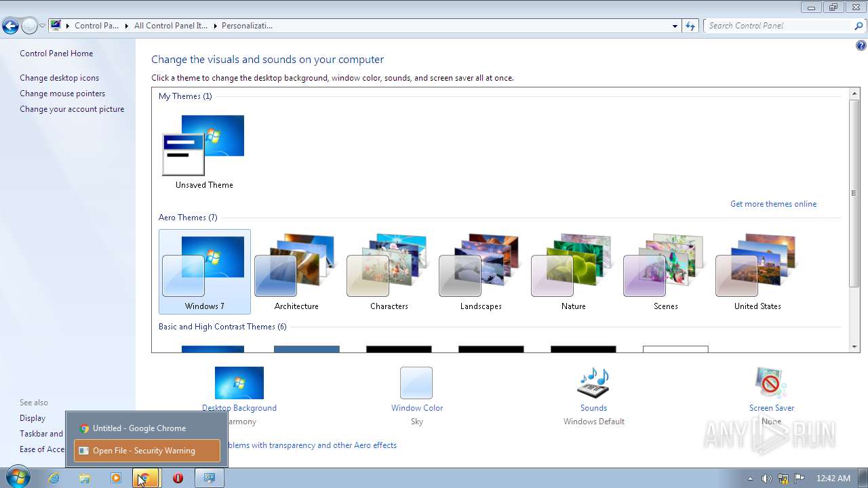Click Personalization window taskbar button
868x488 pixels.
pyautogui.click(x=210, y=478)
